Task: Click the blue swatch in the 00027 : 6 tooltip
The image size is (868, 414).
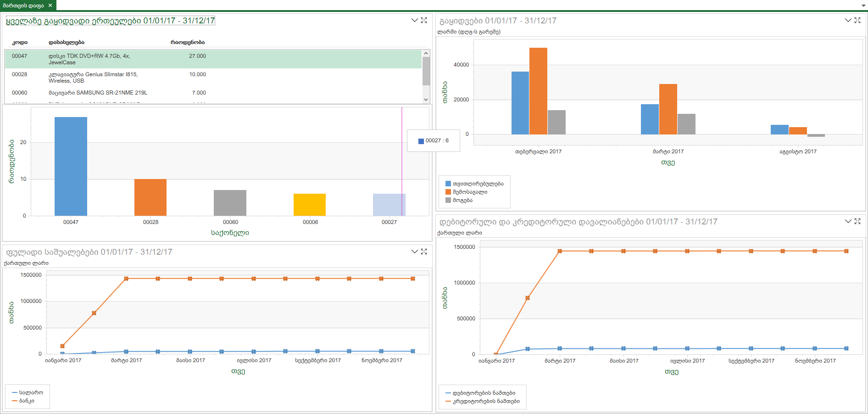Action: click(421, 141)
